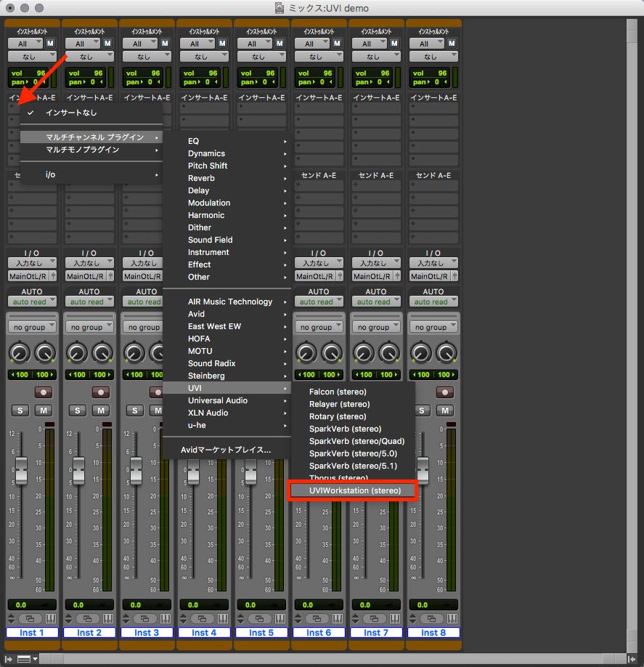
Task: Mute the Inst 2 track
Action: [x=101, y=411]
